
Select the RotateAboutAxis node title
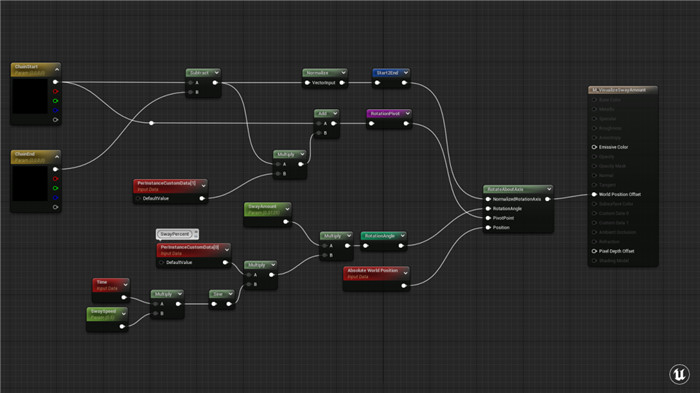pyautogui.click(x=505, y=189)
